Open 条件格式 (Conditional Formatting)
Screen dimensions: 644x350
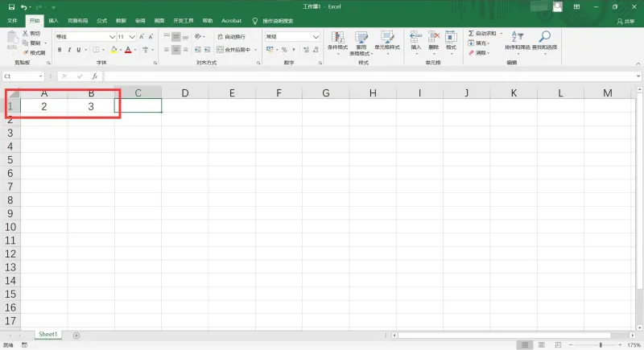[337, 43]
